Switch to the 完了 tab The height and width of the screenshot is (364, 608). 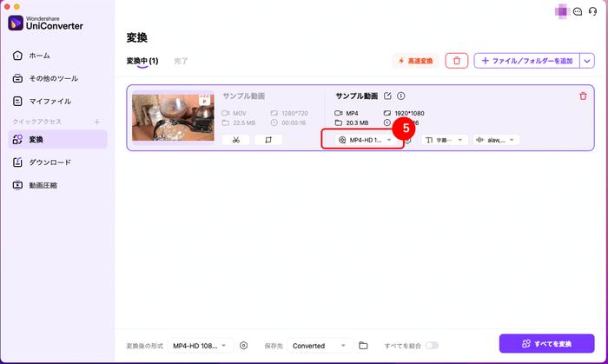coord(181,61)
